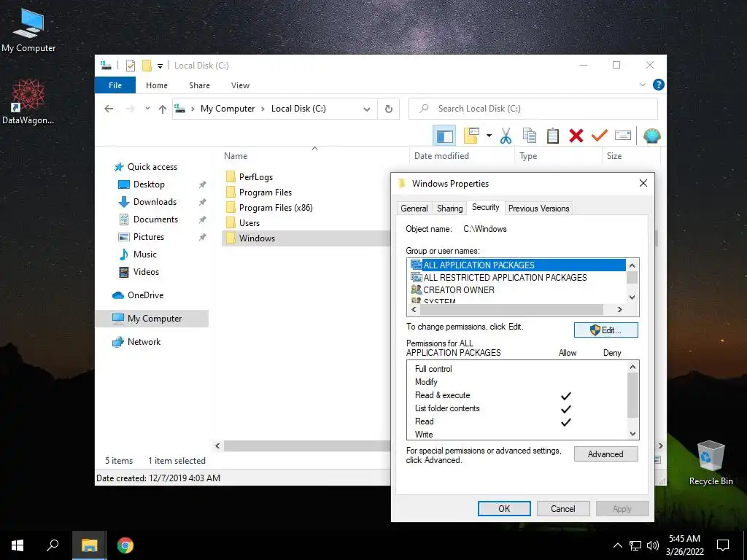
Task: Switch to the Previous Versions tab
Action: (539, 209)
